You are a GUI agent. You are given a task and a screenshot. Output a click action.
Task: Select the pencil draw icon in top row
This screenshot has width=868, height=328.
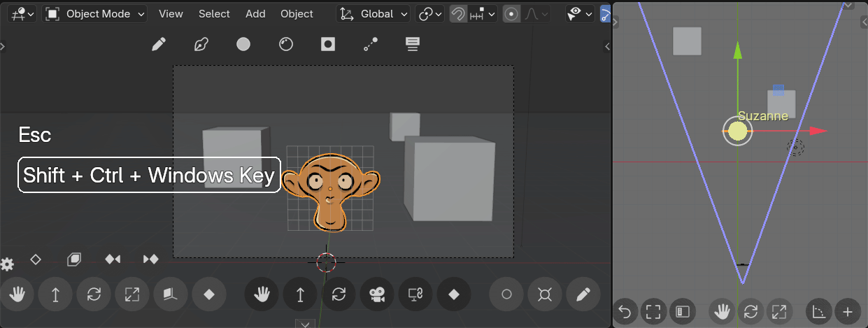pyautogui.click(x=159, y=45)
